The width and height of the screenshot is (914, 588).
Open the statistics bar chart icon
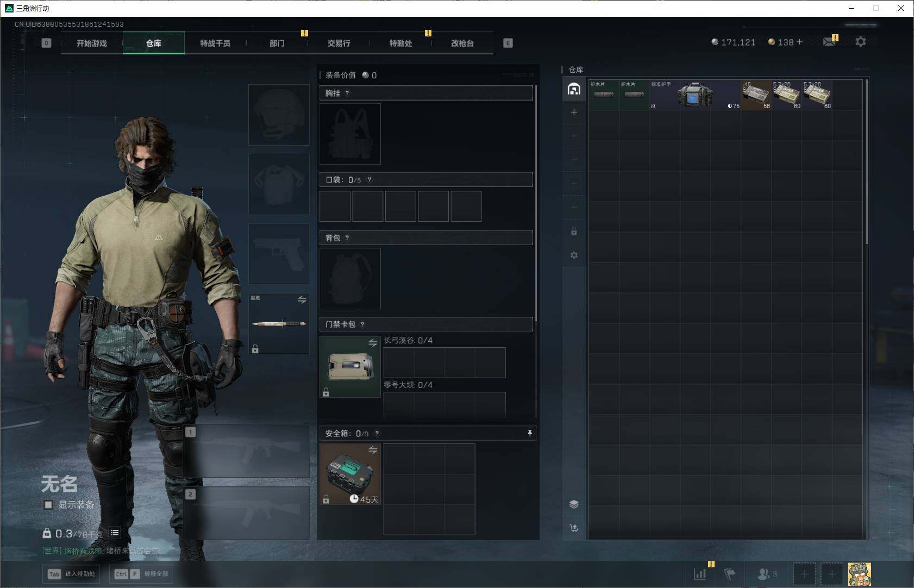click(700, 573)
